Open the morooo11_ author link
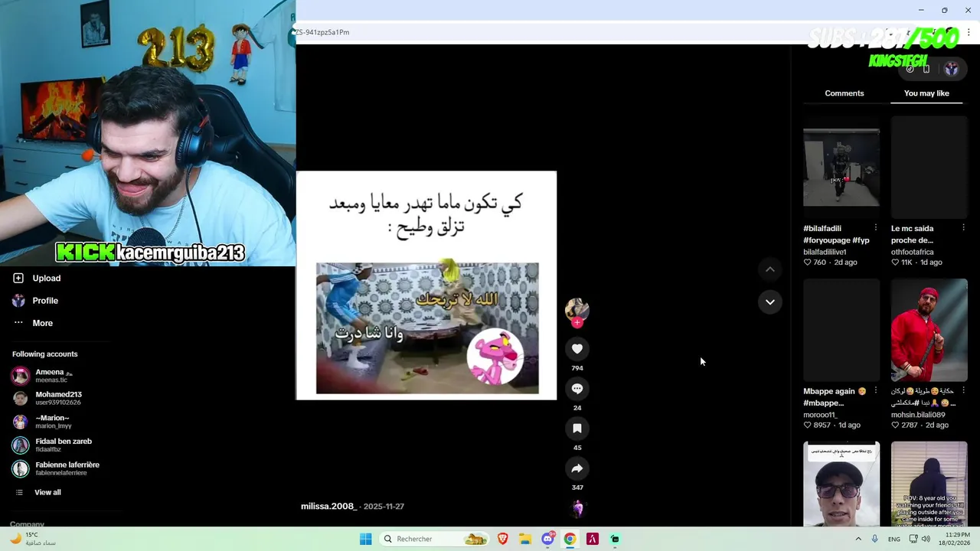This screenshot has width=980, height=551. [x=820, y=415]
